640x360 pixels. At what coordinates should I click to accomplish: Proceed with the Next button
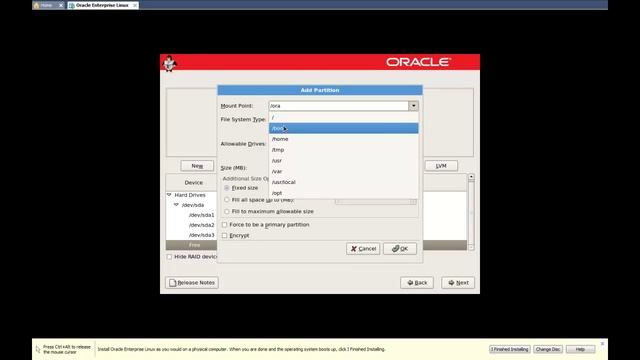click(458, 282)
